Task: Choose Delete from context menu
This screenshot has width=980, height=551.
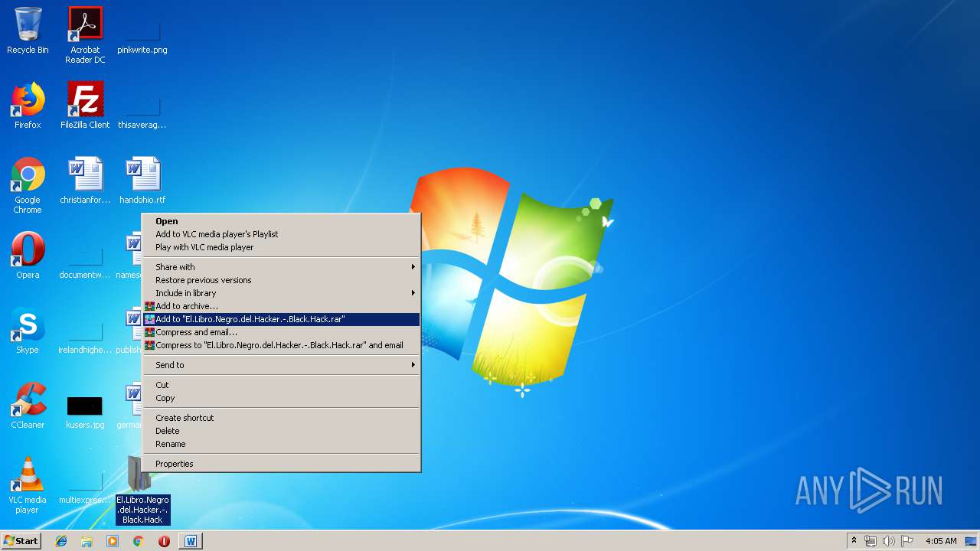Action: point(282,431)
